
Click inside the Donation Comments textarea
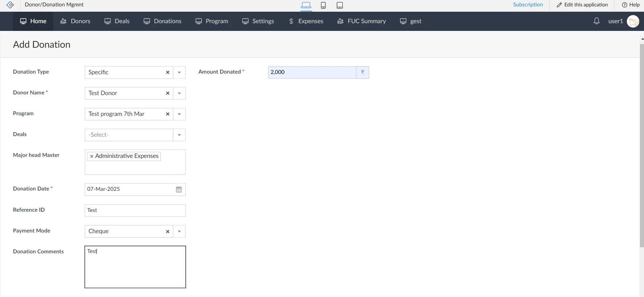coord(135,267)
